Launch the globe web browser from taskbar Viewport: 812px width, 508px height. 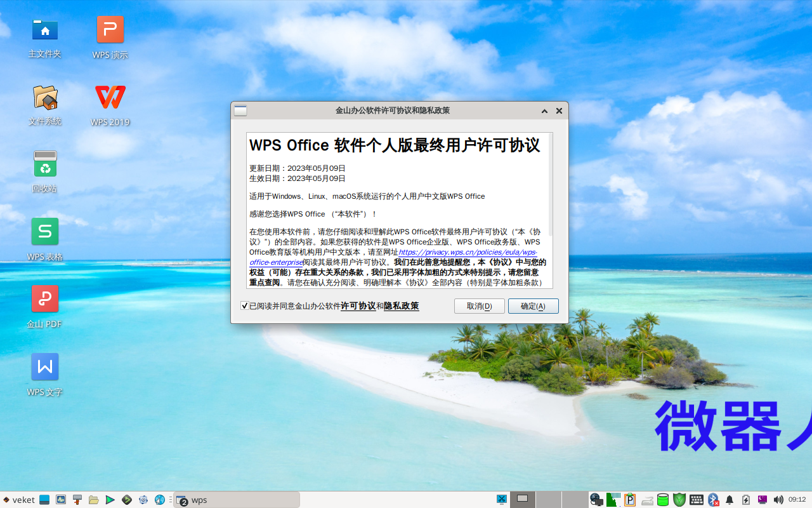(x=160, y=500)
